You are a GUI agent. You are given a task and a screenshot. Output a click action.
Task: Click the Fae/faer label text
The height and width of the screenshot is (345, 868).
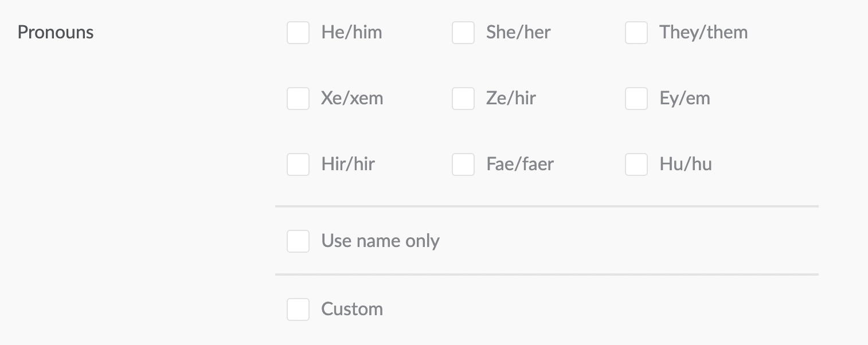(520, 164)
